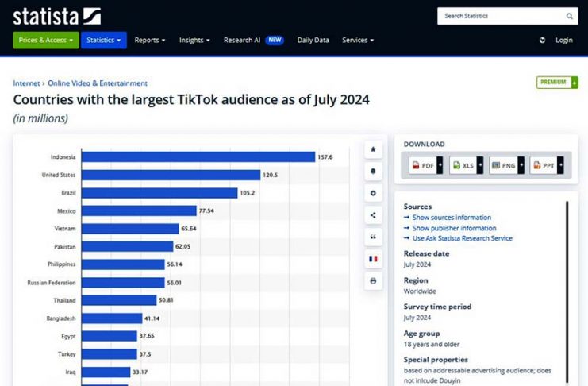Viewport: 588px width, 386px height.
Task: Download chart as PDF
Action: (422, 165)
